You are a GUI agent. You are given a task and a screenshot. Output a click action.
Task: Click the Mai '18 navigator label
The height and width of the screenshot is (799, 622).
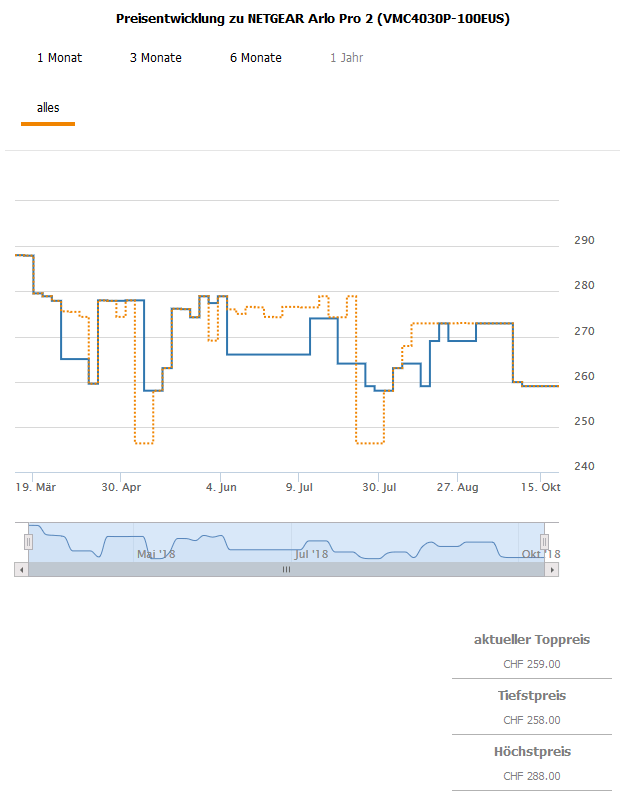[156, 554]
